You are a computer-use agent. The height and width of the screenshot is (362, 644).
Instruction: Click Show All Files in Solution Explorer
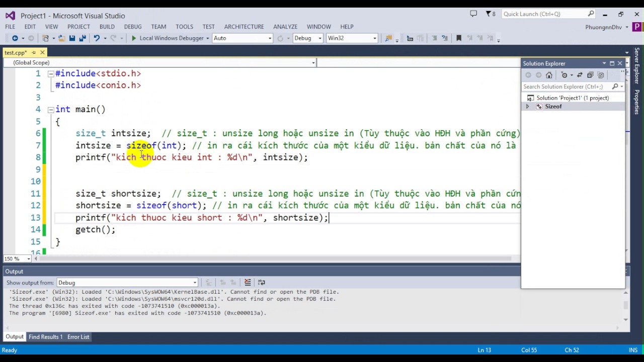click(x=601, y=75)
